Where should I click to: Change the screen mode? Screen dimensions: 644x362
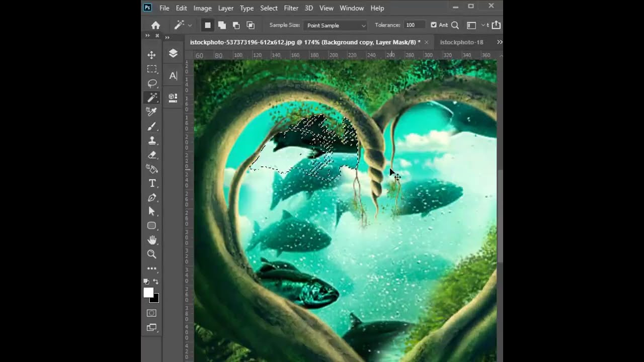pos(151,327)
